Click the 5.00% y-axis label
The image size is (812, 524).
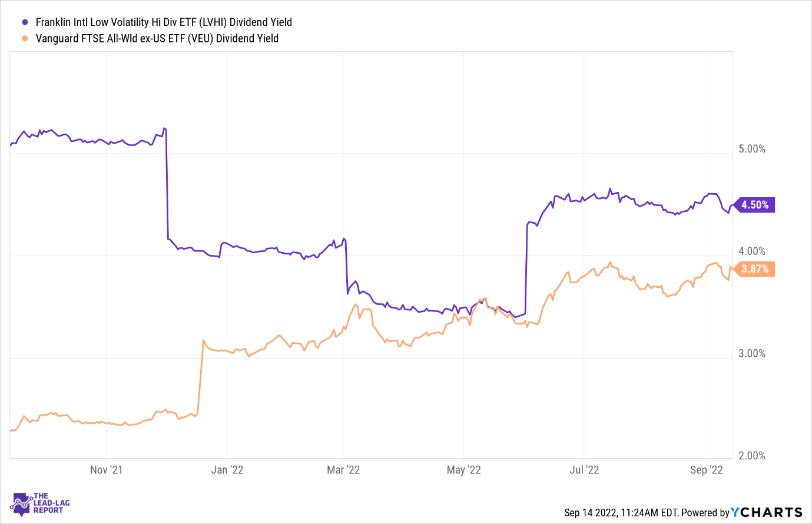coord(752,149)
